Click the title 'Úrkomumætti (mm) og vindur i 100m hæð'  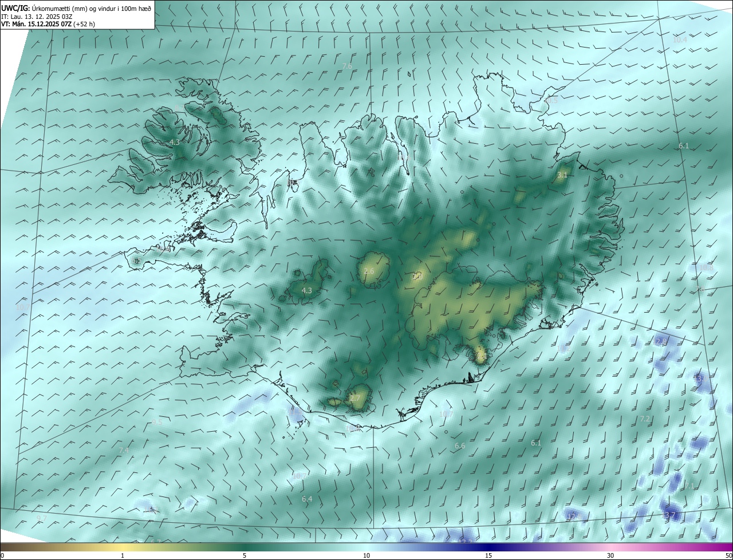(91, 8)
